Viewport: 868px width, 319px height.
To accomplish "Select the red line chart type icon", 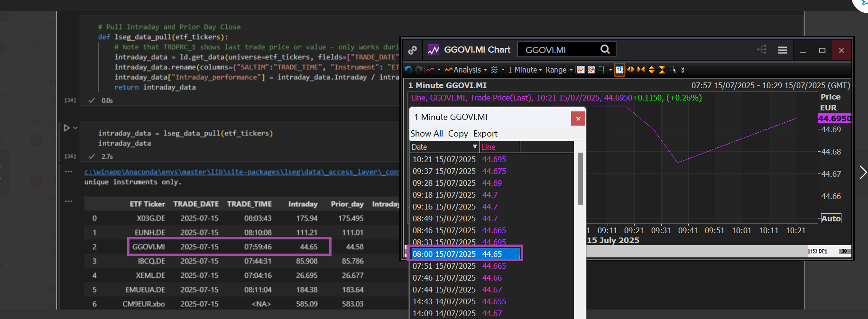I will 430,70.
